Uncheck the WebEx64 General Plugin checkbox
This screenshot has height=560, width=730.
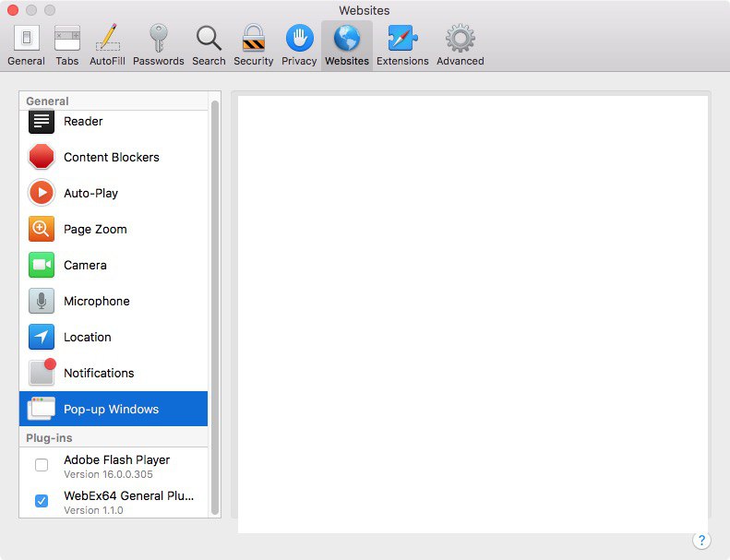[42, 501]
